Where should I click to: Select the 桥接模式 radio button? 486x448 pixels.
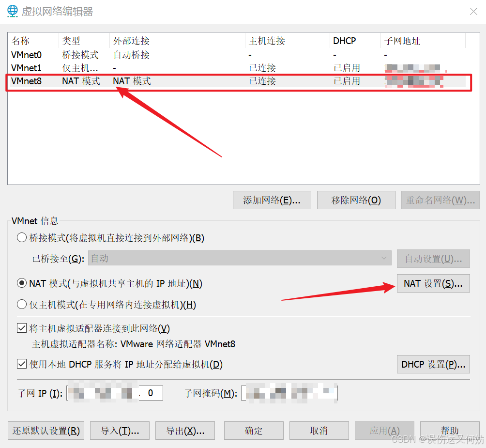21,237
